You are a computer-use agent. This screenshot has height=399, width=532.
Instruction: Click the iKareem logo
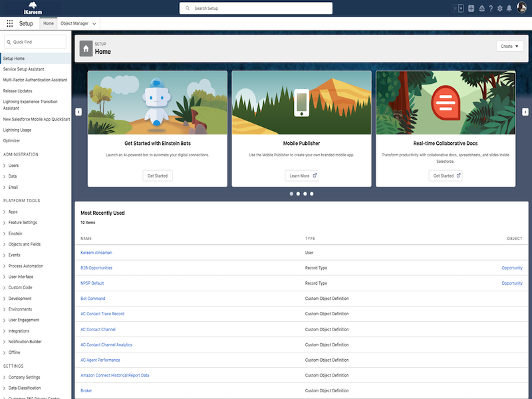coord(33,8)
